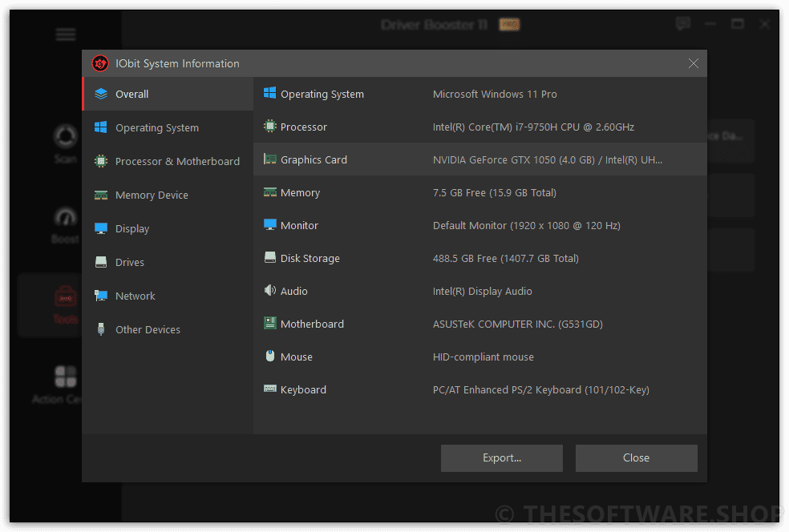The width and height of the screenshot is (789, 532).
Task: Click the Audio speaker icon
Action: (x=270, y=290)
